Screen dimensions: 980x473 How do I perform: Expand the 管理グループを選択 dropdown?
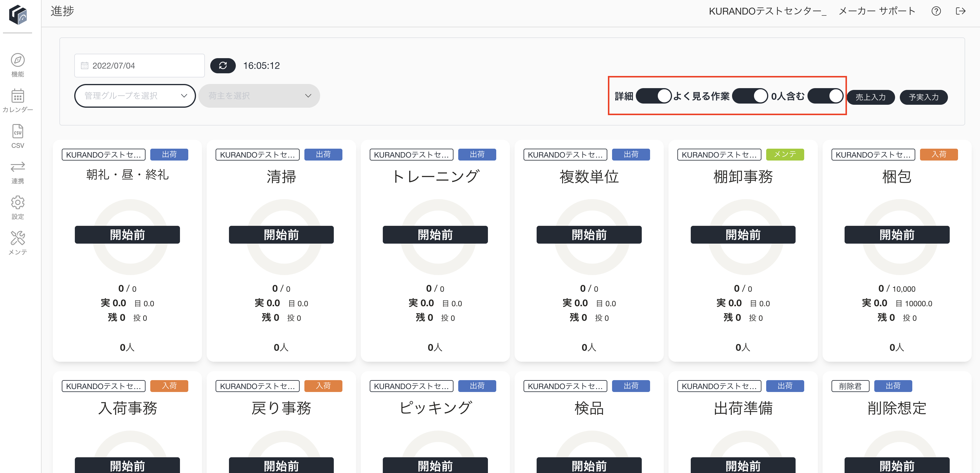(135, 96)
